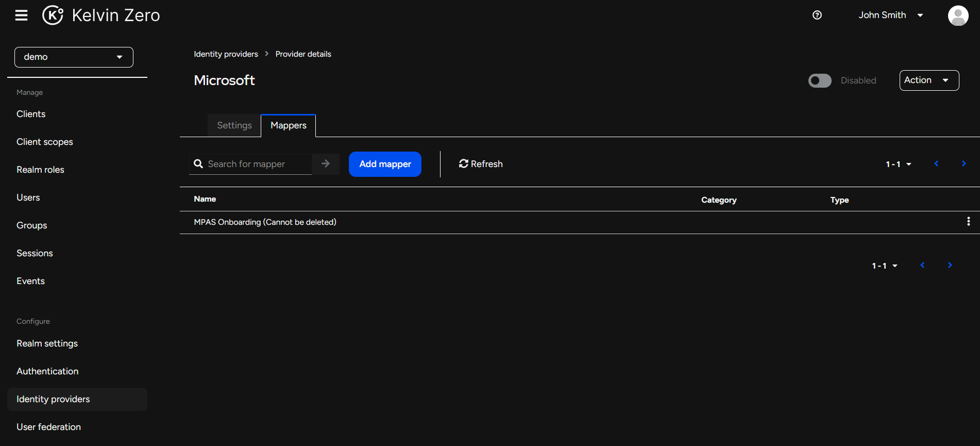Click the Kelvin Zero logo
This screenshot has width=980, height=446.
[x=101, y=15]
